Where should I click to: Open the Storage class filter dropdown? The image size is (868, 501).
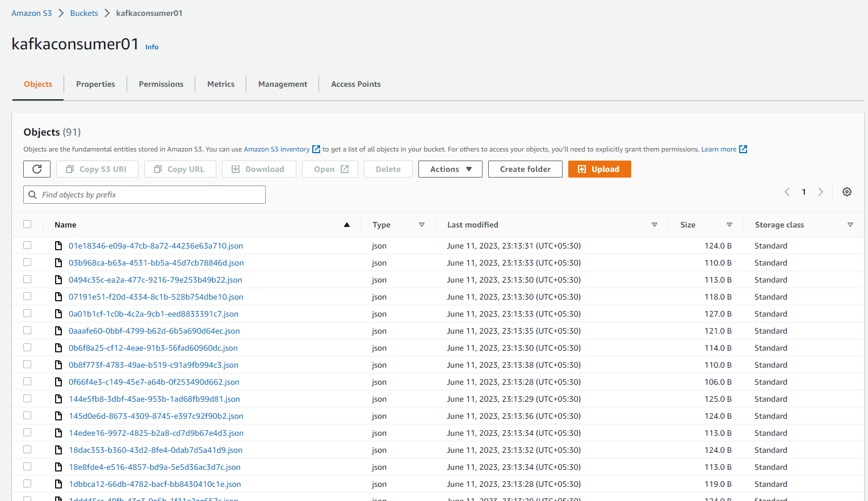(850, 225)
